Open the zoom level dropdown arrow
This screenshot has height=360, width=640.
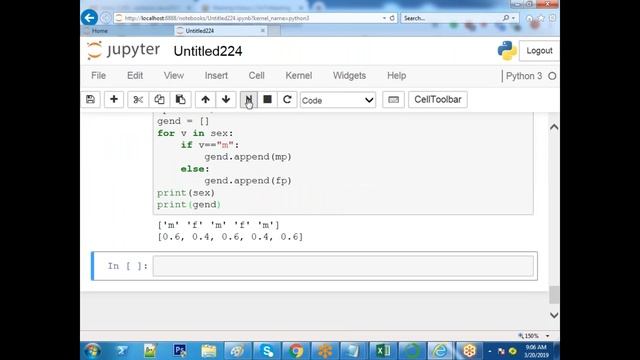click(547, 336)
